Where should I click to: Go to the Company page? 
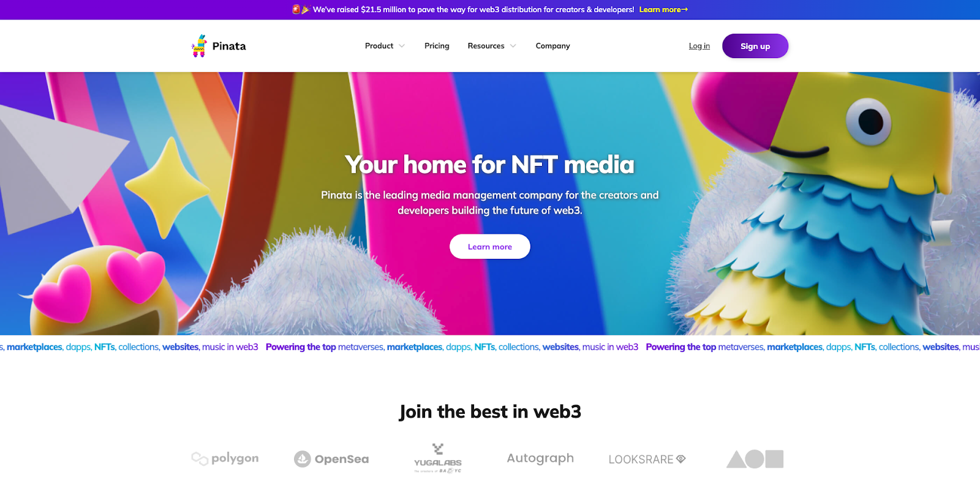coord(552,46)
